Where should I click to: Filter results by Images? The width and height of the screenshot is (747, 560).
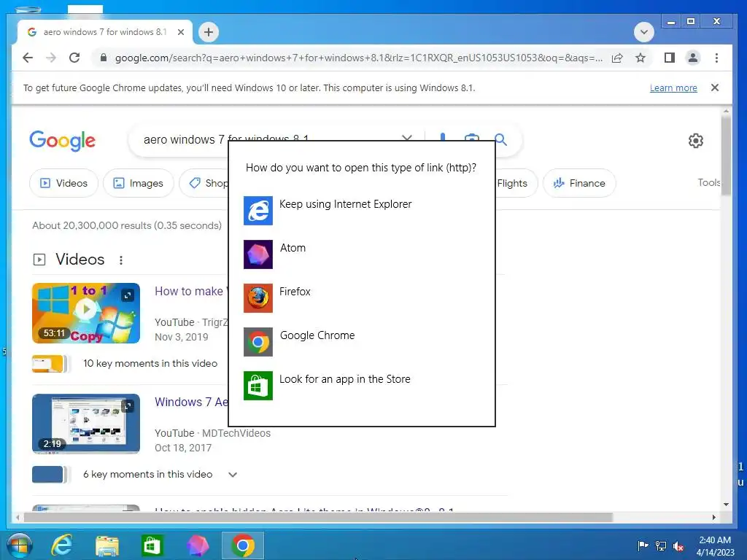pyautogui.click(x=138, y=183)
